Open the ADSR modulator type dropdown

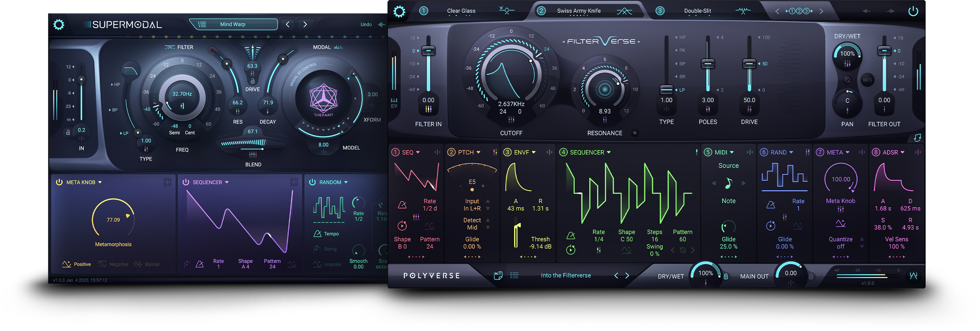click(903, 153)
